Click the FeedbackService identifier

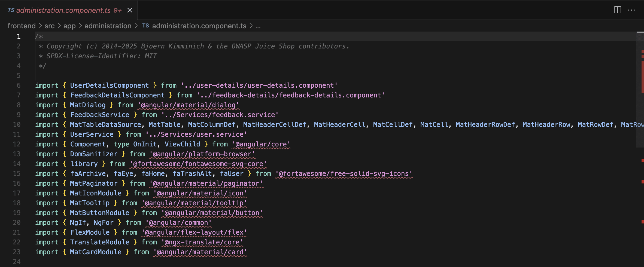tap(100, 115)
